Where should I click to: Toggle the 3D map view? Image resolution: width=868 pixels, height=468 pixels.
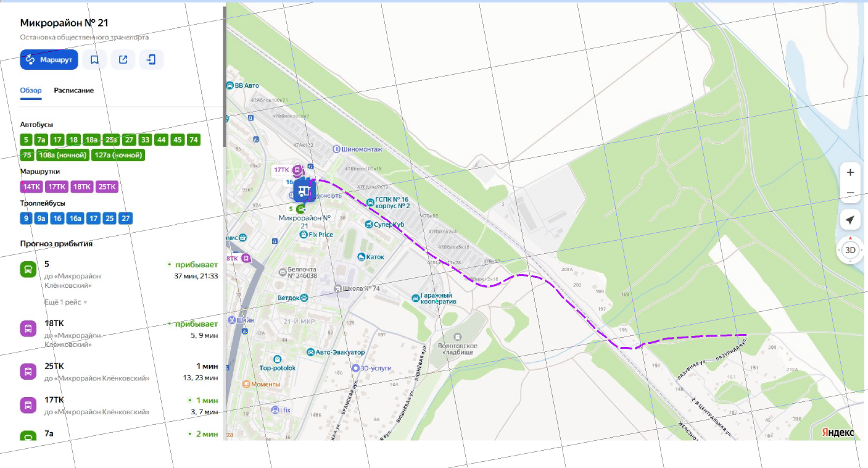coord(850,250)
